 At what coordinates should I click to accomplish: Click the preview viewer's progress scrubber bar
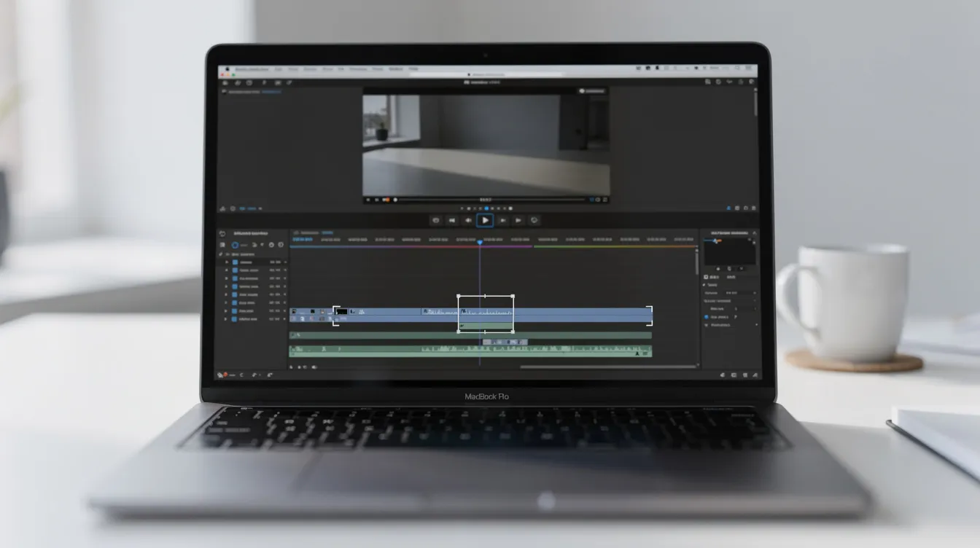click(492, 200)
